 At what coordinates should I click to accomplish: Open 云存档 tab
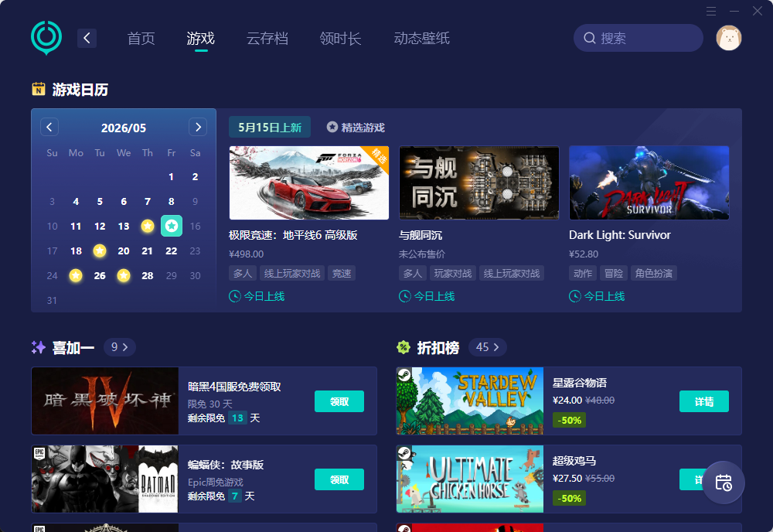[x=267, y=38]
